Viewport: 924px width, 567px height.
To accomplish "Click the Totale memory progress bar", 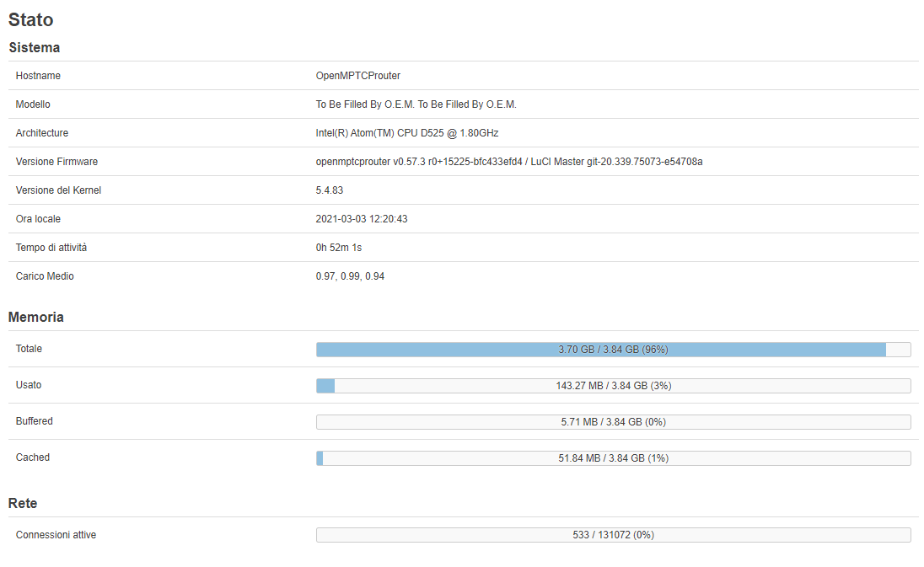I will click(613, 349).
